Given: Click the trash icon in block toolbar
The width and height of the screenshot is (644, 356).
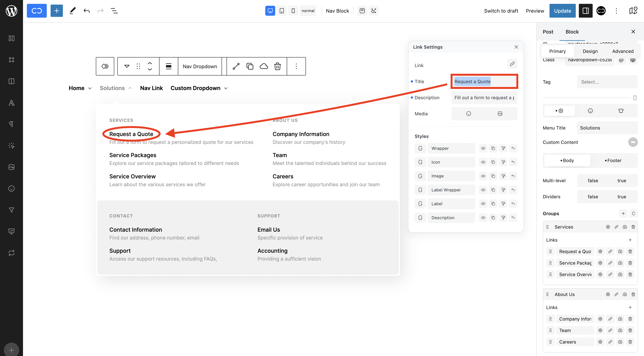Looking at the screenshot, I should point(278,66).
